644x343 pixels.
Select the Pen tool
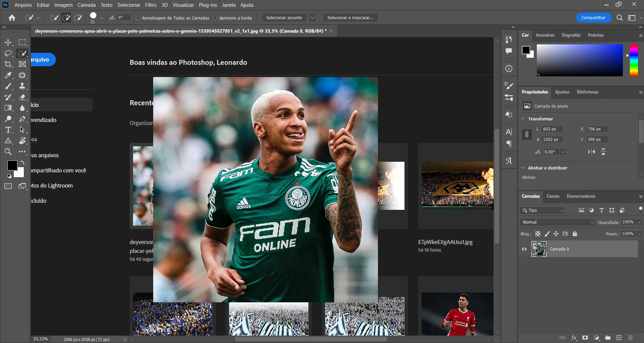(x=22, y=119)
